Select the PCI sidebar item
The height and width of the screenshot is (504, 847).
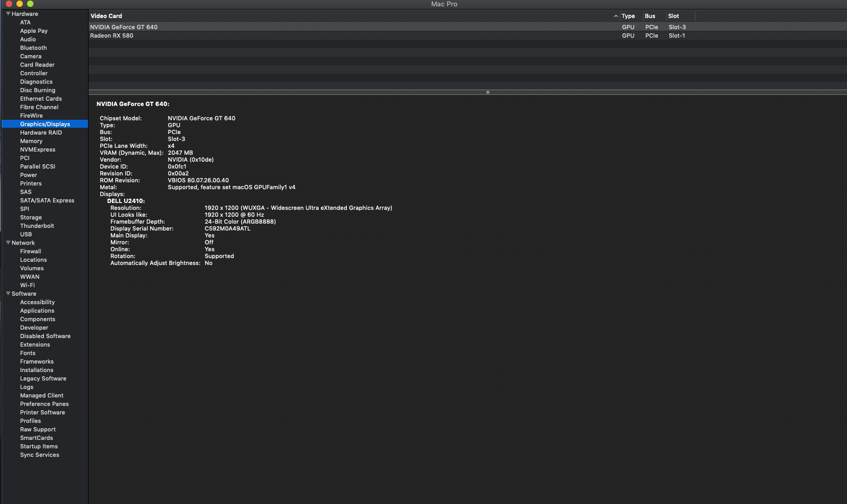(25, 158)
